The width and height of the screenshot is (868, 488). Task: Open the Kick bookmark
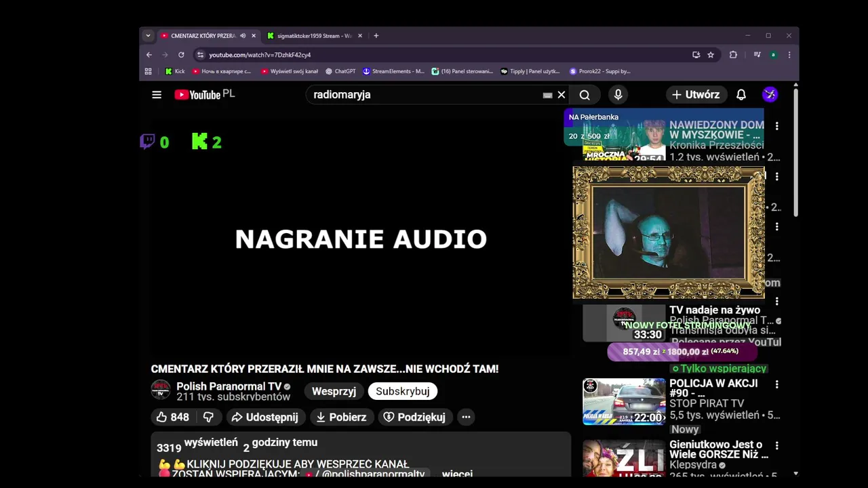tap(175, 71)
